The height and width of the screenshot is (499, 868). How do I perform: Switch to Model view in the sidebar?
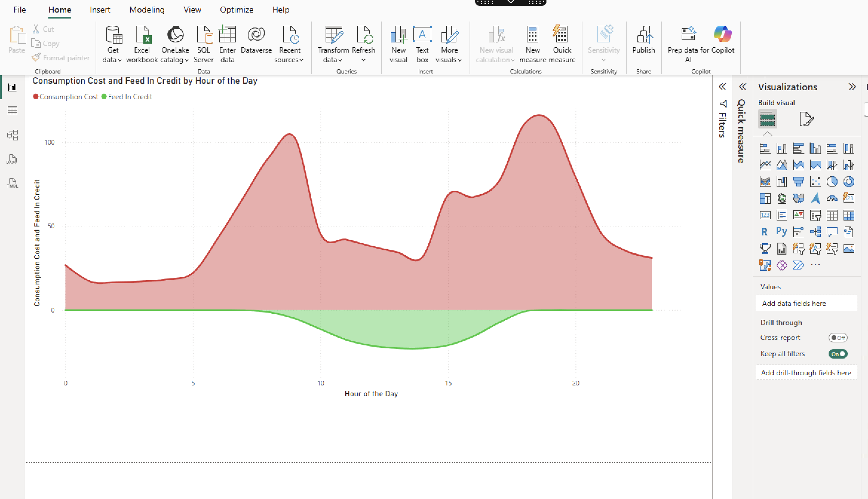pyautogui.click(x=12, y=135)
